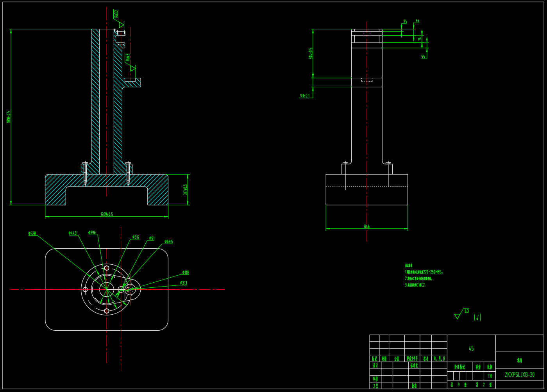Click the 1269±0.5 width dimension text
This screenshot has height=392, width=547.
pyautogui.click(x=106, y=214)
